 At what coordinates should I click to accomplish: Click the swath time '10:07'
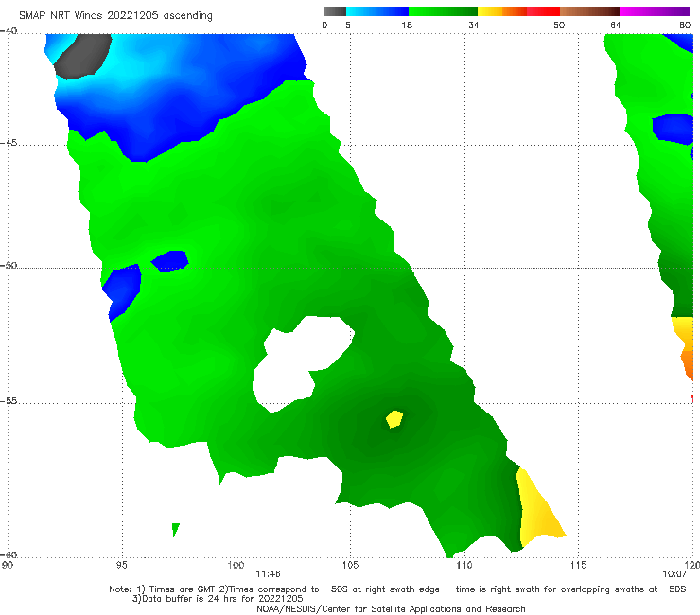pyautogui.click(x=674, y=574)
